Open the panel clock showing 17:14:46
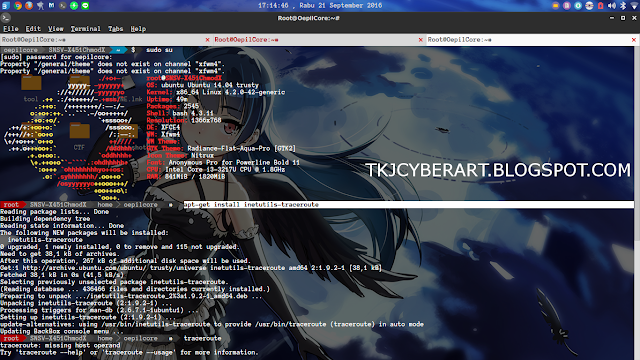Viewport: 640px width, 360px height. tap(320, 5)
